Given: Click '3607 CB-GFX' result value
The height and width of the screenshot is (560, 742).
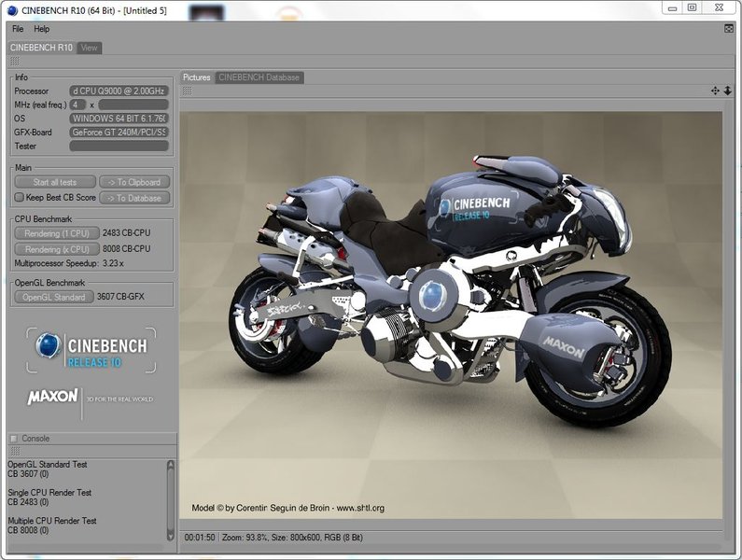Looking at the screenshot, I should (120, 297).
